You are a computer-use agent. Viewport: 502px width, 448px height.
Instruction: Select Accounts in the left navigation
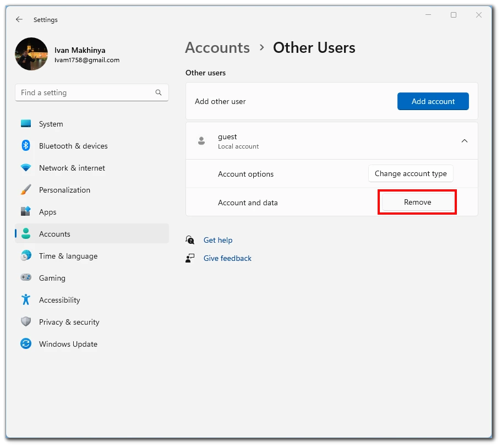54,234
